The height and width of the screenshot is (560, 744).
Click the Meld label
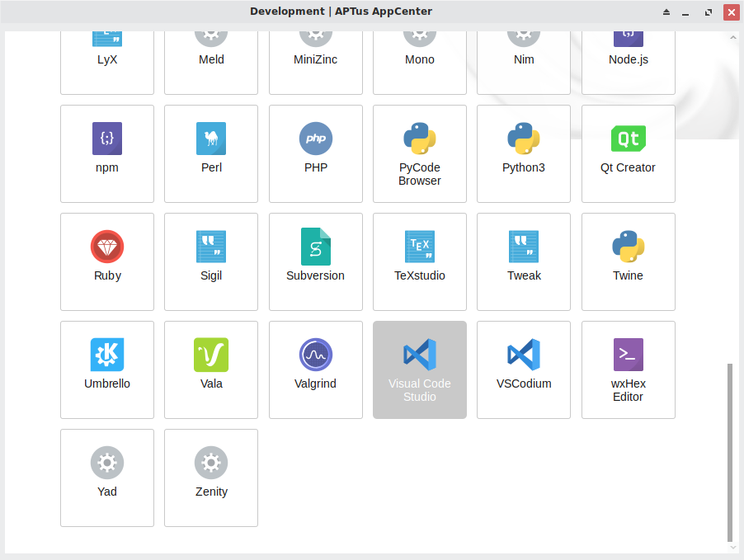coord(211,60)
